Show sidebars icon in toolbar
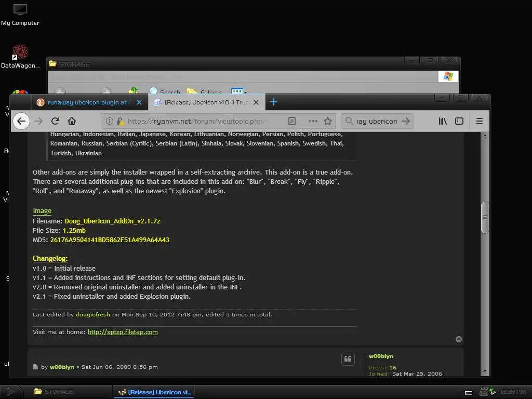This screenshot has width=532, height=399. (x=459, y=121)
